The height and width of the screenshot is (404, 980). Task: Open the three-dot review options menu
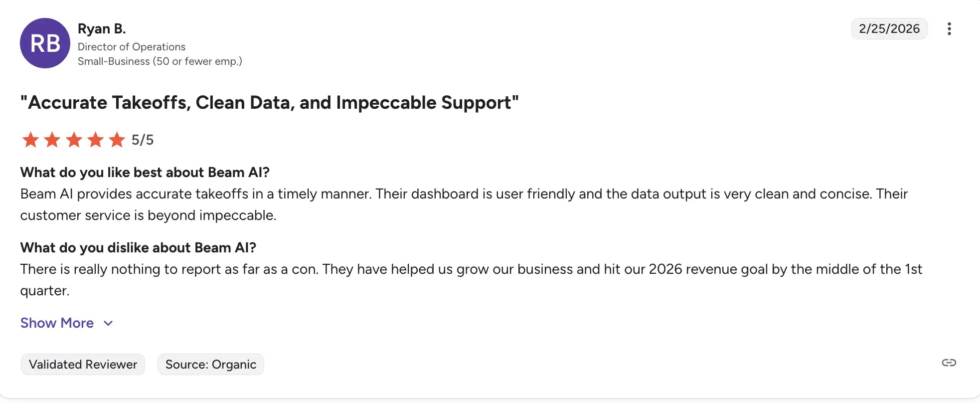(949, 29)
